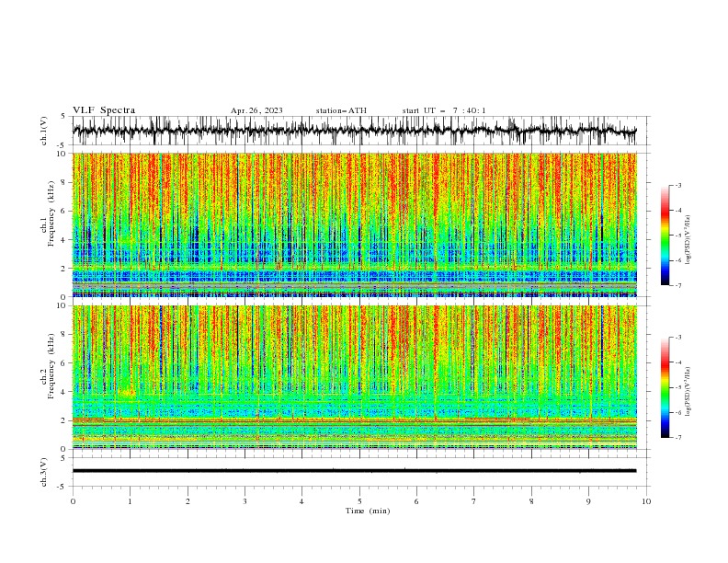728x563 pixels.
Task: Click the 'ch.1(V)' waveform axis label
Action: click(44, 131)
